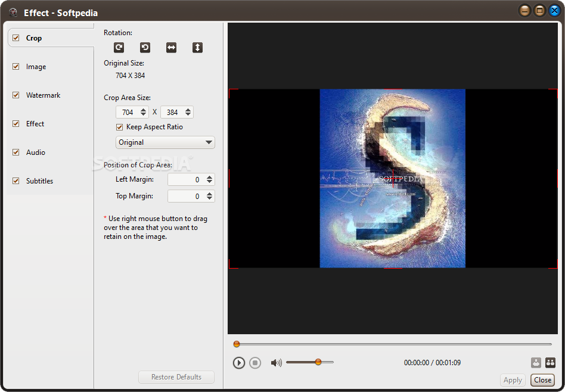565x392 pixels.
Task: Increase Top Margin with up arrow
Action: pyautogui.click(x=209, y=194)
